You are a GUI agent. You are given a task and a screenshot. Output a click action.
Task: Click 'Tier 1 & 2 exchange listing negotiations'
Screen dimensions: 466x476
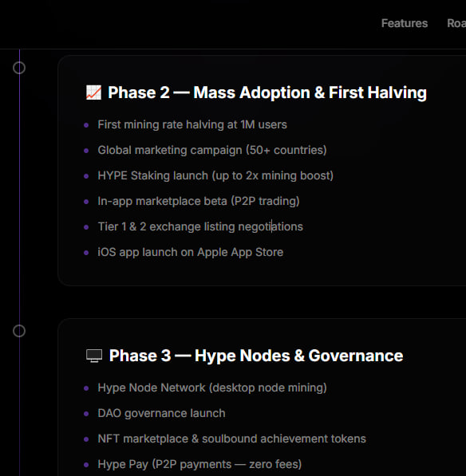click(x=200, y=226)
